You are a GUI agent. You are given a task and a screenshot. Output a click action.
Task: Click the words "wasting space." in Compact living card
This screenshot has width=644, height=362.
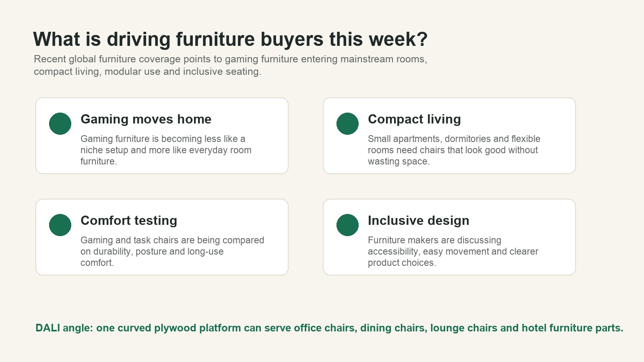click(398, 161)
